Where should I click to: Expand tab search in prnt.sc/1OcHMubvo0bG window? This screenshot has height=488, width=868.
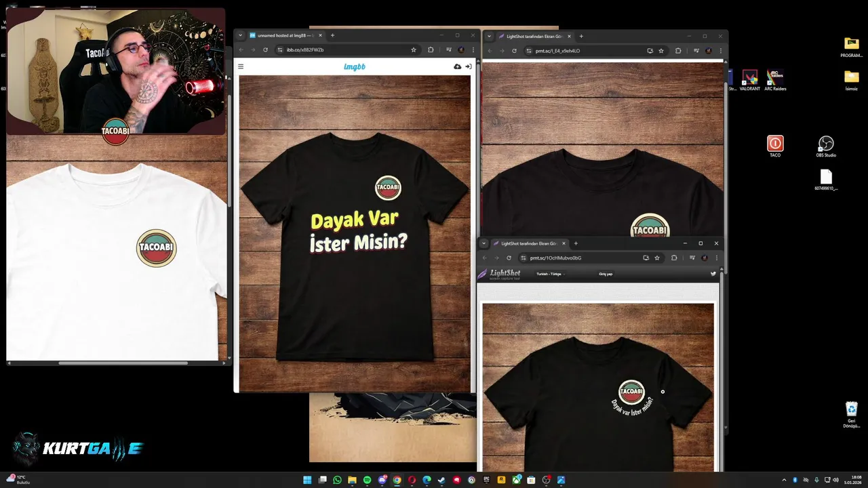click(x=484, y=243)
